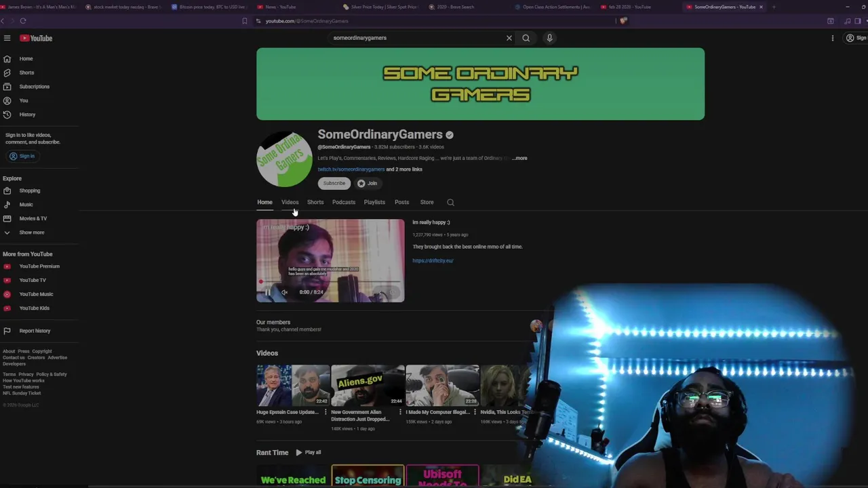
Task: Start voice search with the microphone
Action: tap(549, 38)
